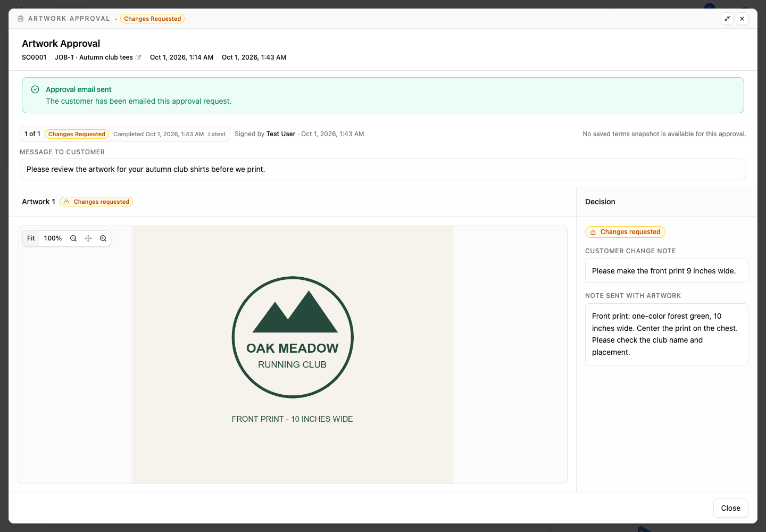Collapse the dialog with the minimize arrows icon
The height and width of the screenshot is (532, 766).
(727, 19)
